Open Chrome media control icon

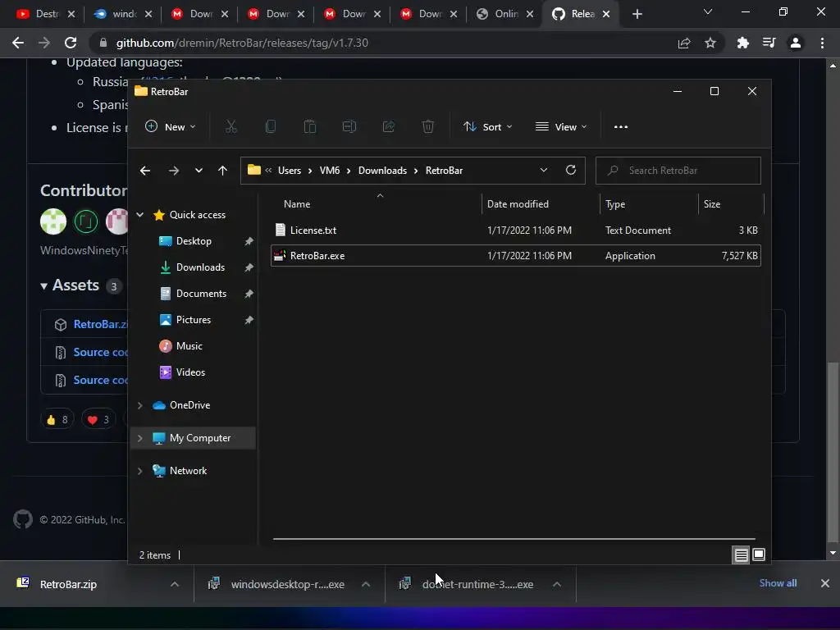tap(769, 43)
